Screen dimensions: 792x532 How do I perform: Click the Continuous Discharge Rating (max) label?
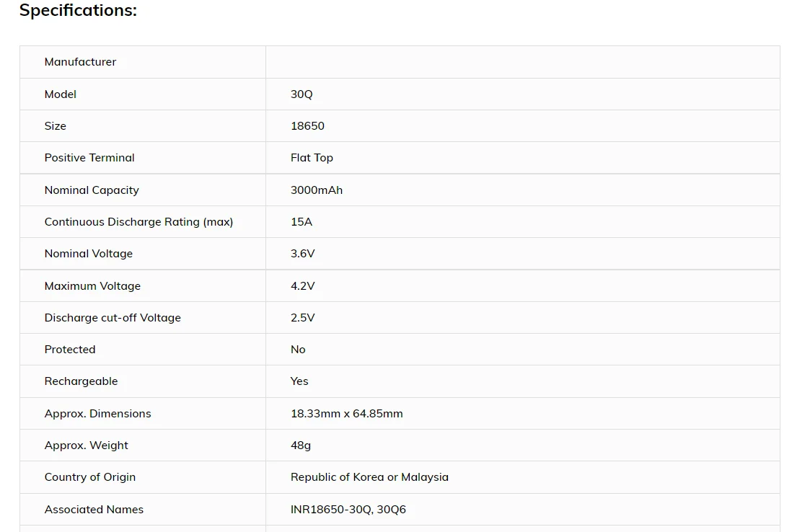[x=138, y=222]
